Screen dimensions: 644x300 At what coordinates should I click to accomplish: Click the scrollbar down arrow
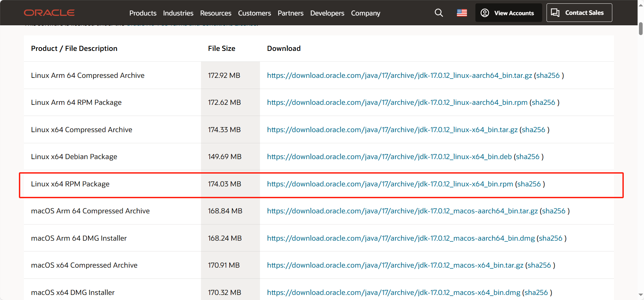pos(640,295)
